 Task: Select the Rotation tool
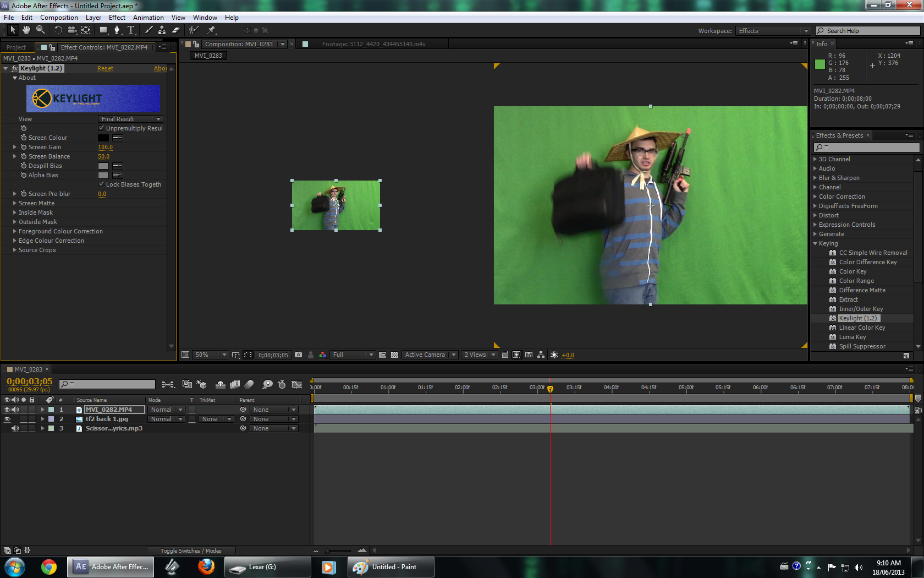pyautogui.click(x=58, y=30)
